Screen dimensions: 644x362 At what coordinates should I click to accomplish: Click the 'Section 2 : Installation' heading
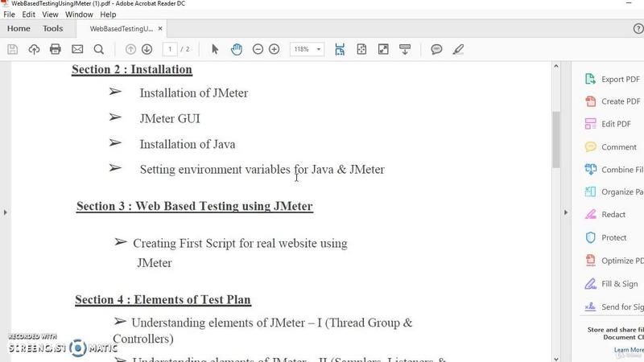[x=132, y=69]
